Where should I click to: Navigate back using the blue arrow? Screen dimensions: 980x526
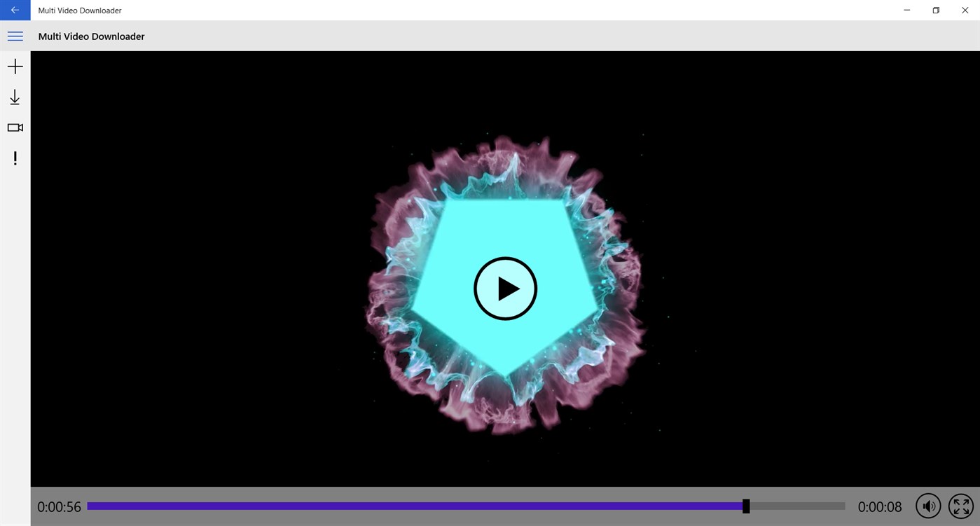[15, 10]
